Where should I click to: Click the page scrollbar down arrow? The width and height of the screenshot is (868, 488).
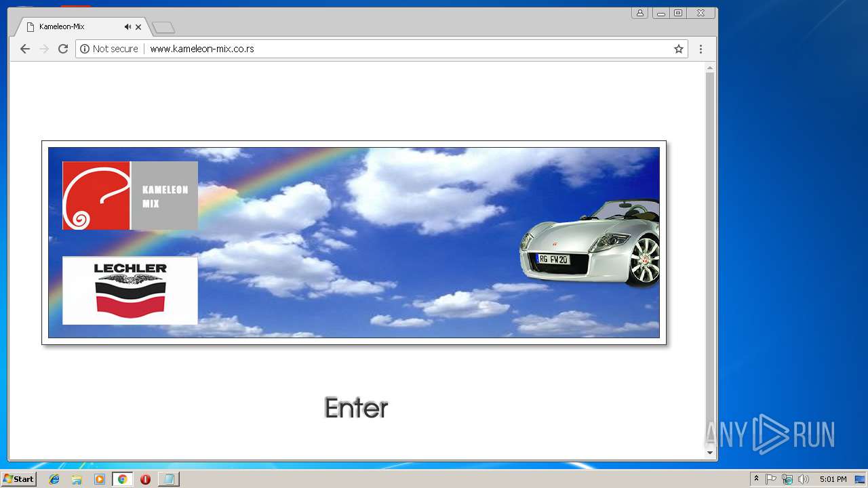710,452
